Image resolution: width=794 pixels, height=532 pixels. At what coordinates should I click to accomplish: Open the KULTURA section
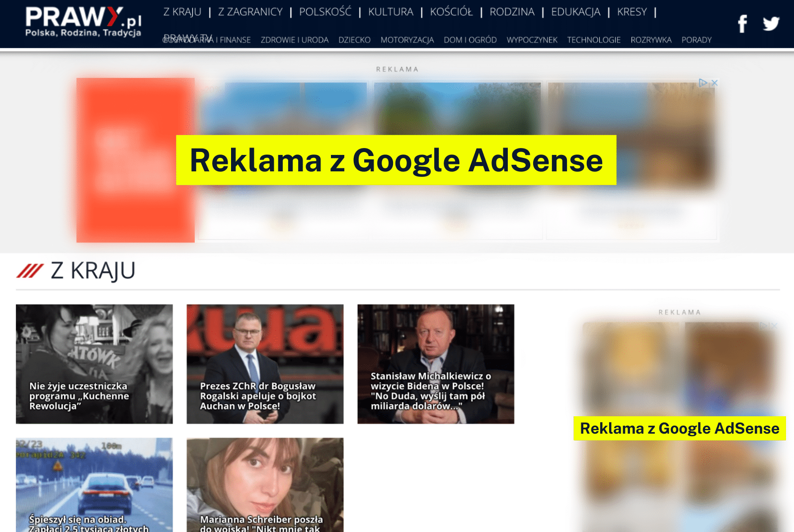click(x=391, y=12)
